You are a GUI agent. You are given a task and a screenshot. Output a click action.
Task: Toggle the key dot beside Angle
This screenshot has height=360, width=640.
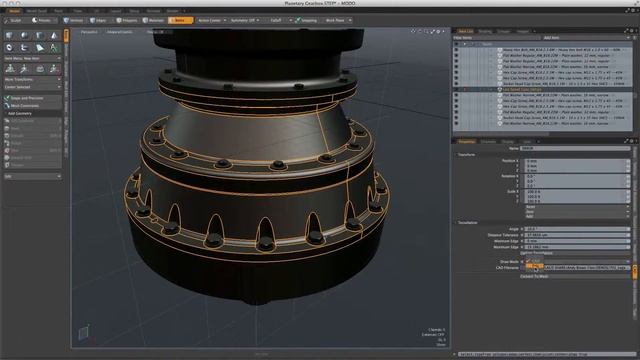click(x=522, y=229)
